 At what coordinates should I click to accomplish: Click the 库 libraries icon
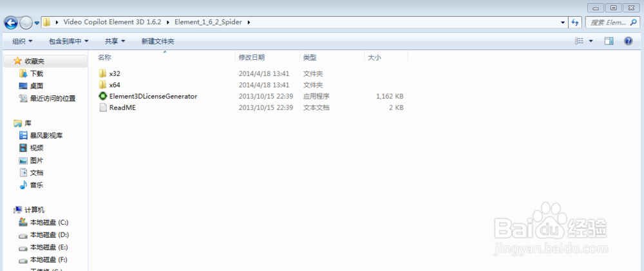[x=17, y=123]
